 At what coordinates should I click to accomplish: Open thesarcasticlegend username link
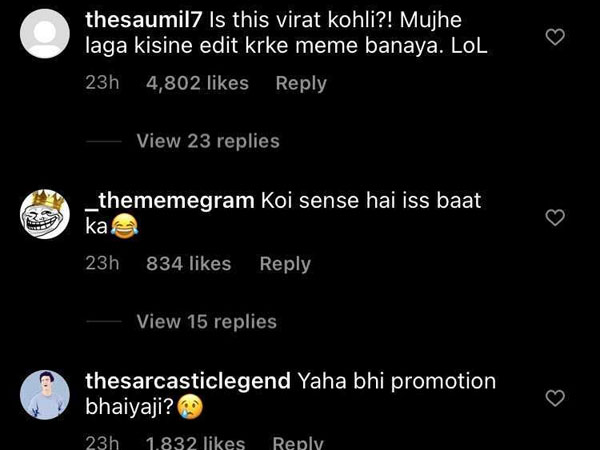(188, 380)
